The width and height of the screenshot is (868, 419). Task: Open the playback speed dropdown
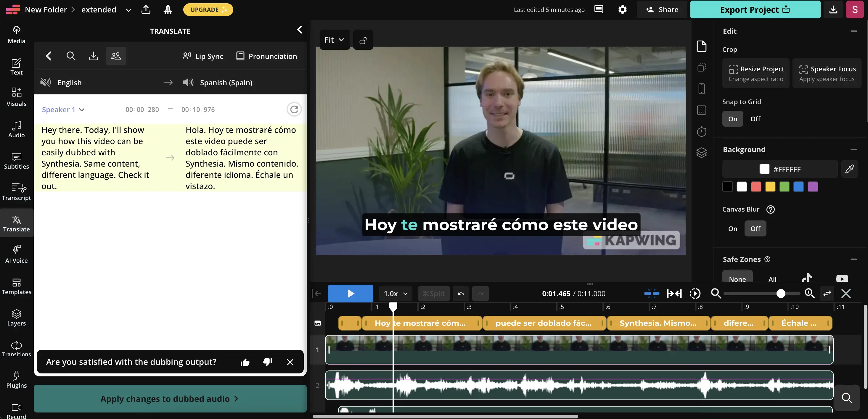point(395,293)
